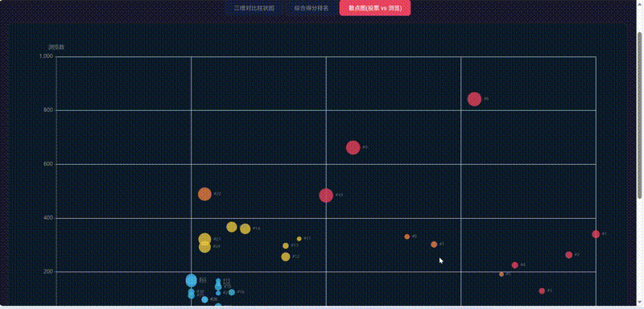Click the blue dot labeled #26
Viewport: 644px width, 309px height.
tap(204, 299)
